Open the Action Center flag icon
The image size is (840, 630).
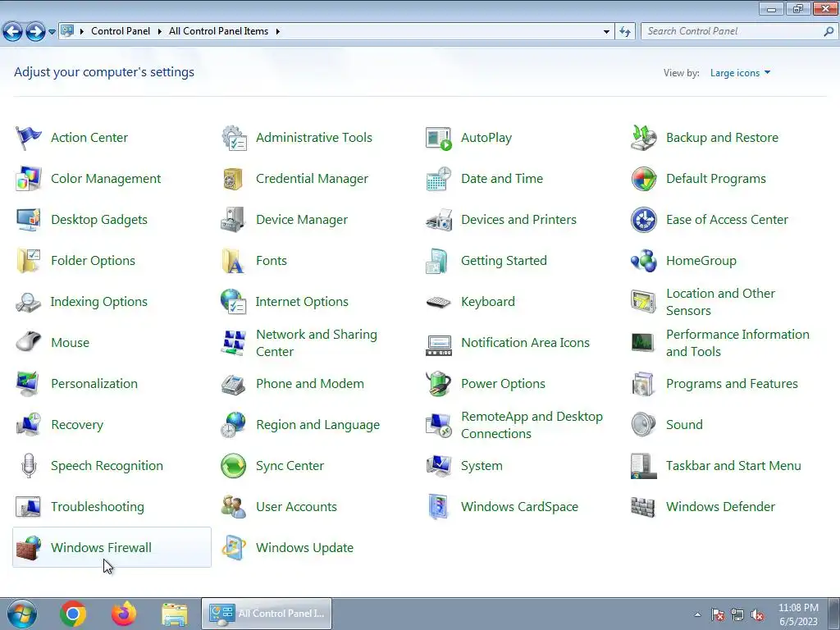[x=29, y=138]
